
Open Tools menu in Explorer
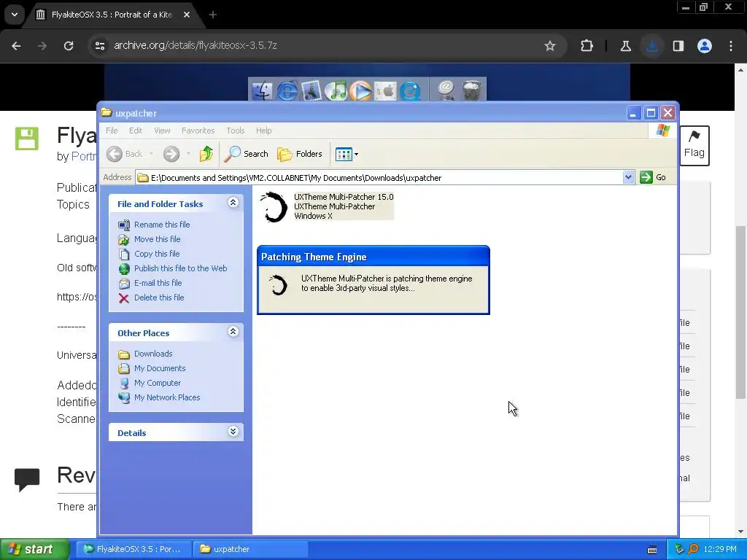click(x=236, y=131)
